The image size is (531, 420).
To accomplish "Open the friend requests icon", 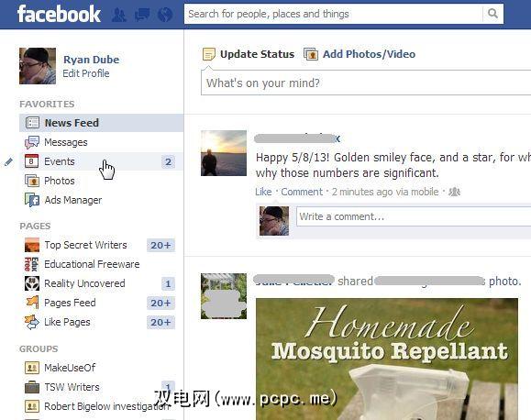I will coord(118,16).
